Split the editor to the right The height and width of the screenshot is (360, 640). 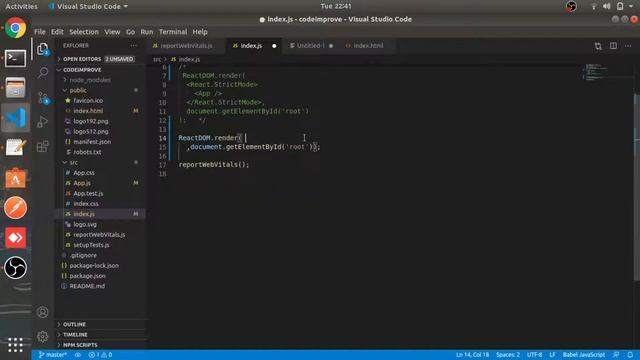[x=613, y=46]
